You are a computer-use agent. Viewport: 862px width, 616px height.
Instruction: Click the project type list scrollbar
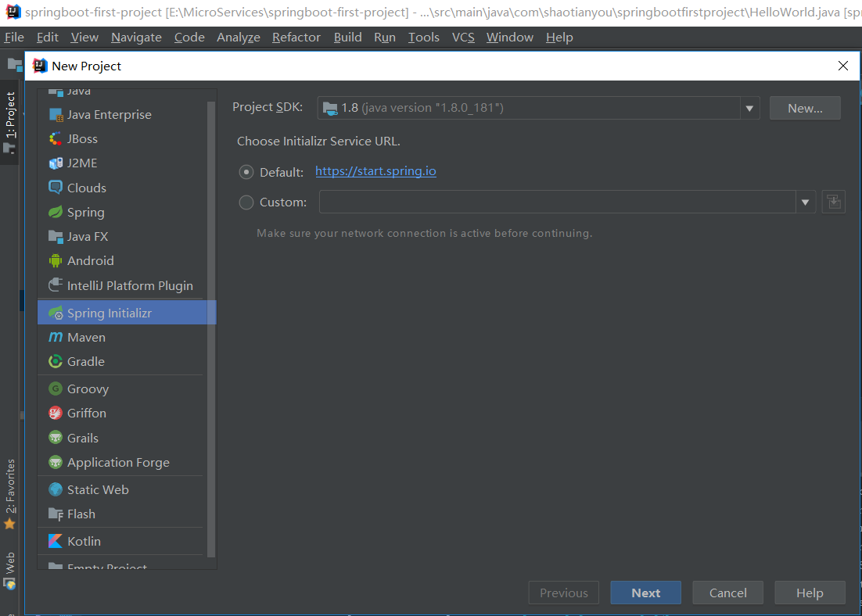pyautogui.click(x=211, y=330)
